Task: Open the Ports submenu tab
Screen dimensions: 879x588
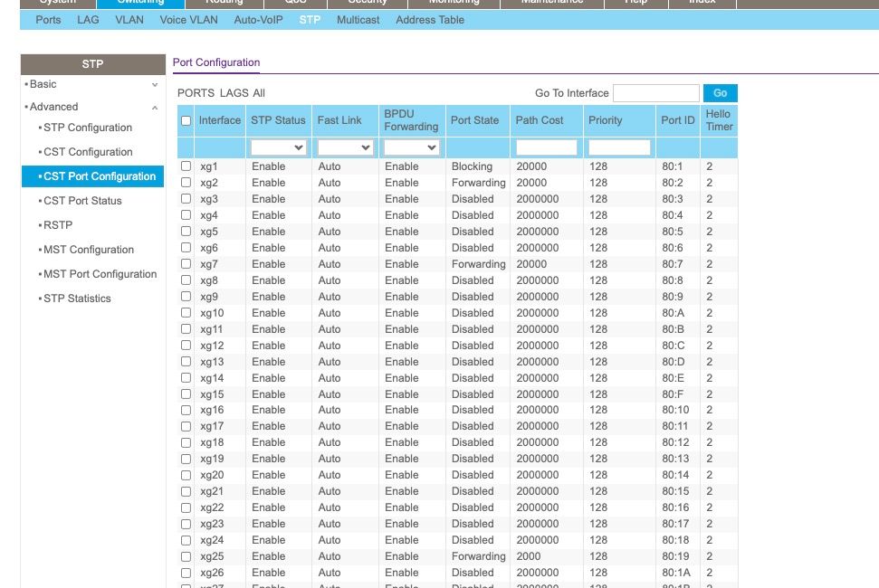Action: (48, 20)
